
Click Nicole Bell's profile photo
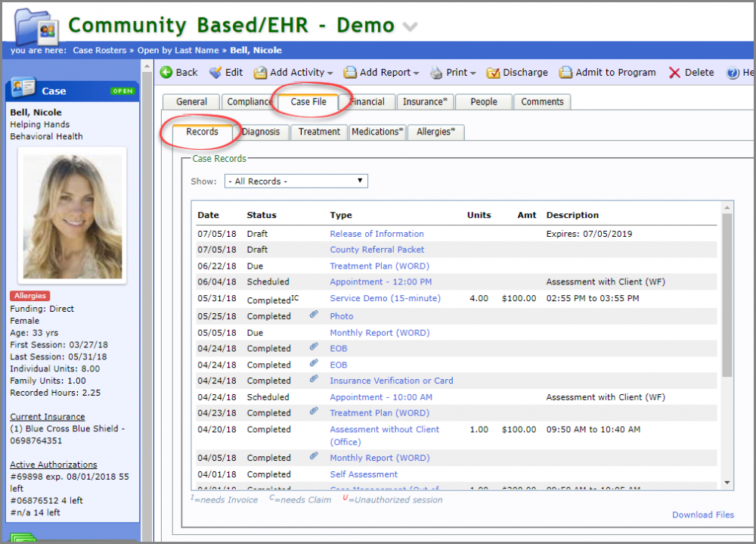click(73, 216)
